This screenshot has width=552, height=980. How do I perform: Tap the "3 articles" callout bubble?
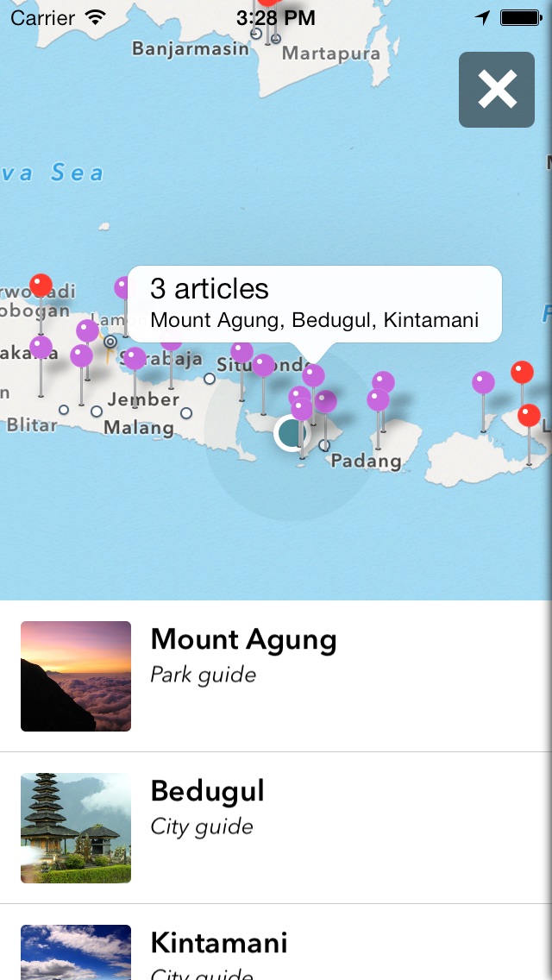click(x=314, y=304)
